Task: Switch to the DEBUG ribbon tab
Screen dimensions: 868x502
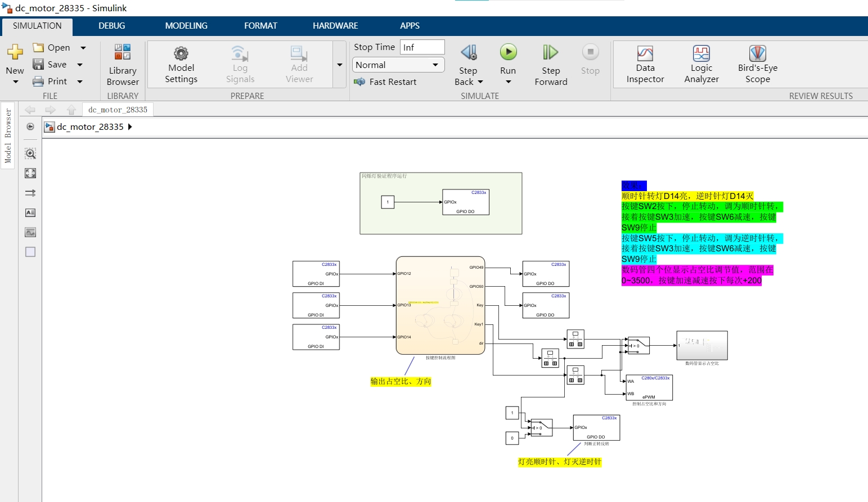Action: pyautogui.click(x=111, y=25)
